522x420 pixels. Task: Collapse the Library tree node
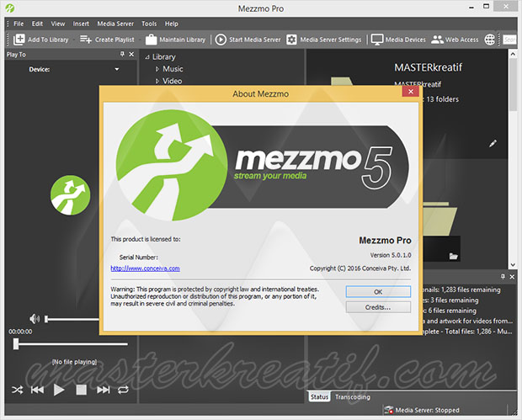147,57
